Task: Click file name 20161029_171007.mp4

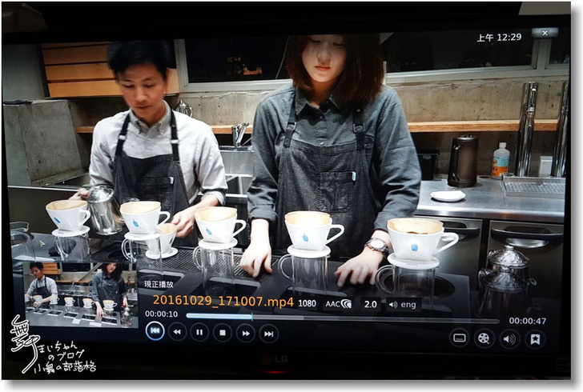Action: 223,302
